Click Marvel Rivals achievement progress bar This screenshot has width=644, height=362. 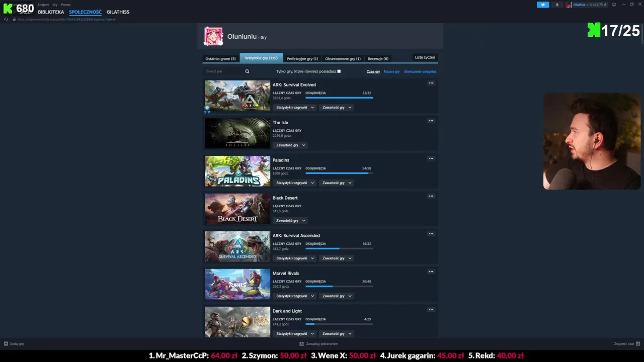339,286
